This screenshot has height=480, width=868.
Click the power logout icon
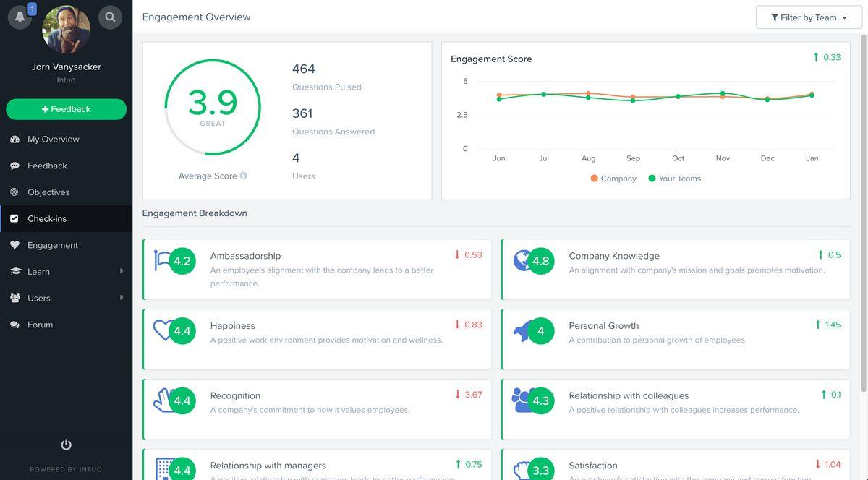point(66,445)
